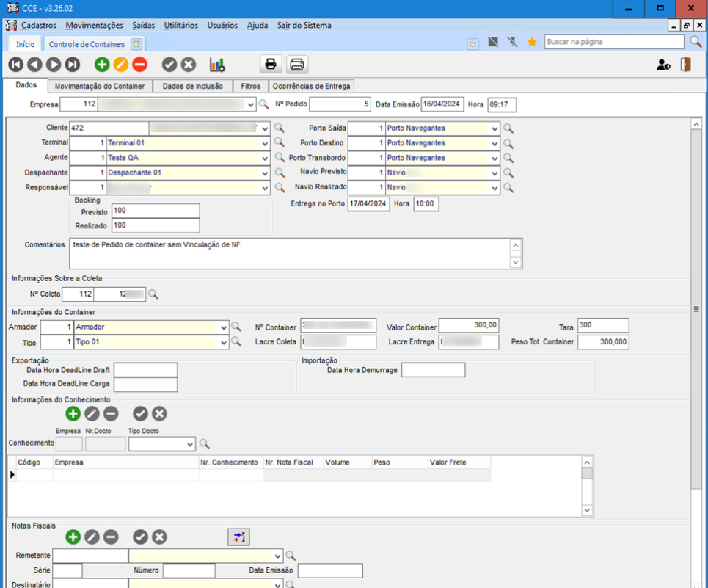Expand the Terminal dropdown
The image size is (708, 588).
pyautogui.click(x=265, y=143)
